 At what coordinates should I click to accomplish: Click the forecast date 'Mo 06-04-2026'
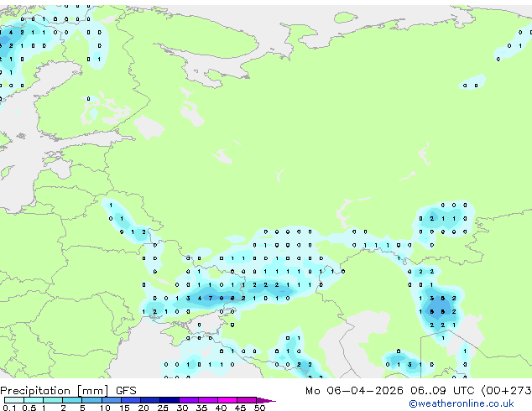tap(354, 391)
